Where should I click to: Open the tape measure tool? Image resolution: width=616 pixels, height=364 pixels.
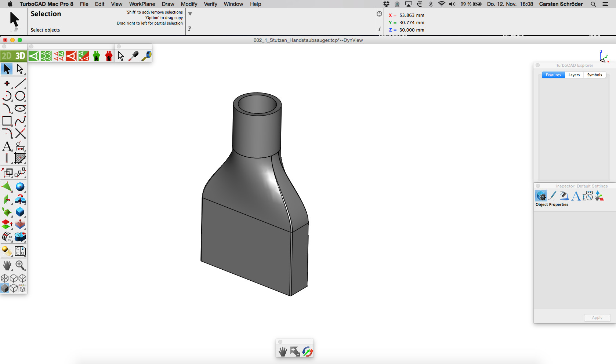coord(146,56)
